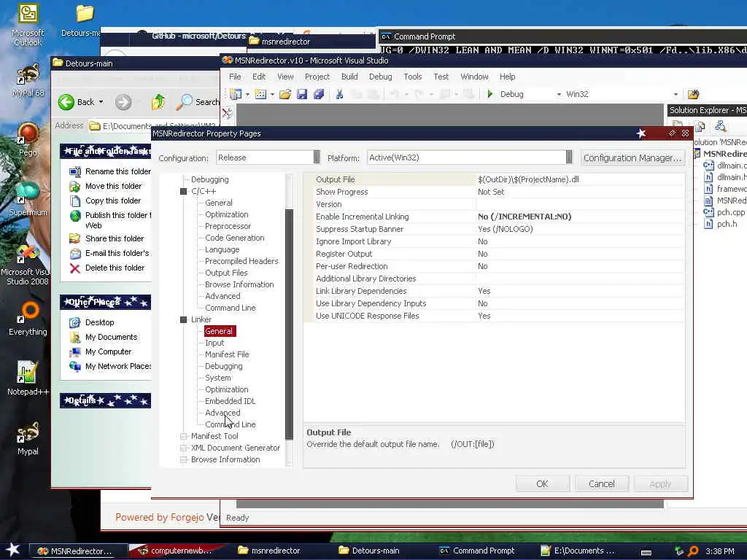Click Suppress Startup Banner property row
Viewport: 747px width, 560px height.
(x=494, y=229)
